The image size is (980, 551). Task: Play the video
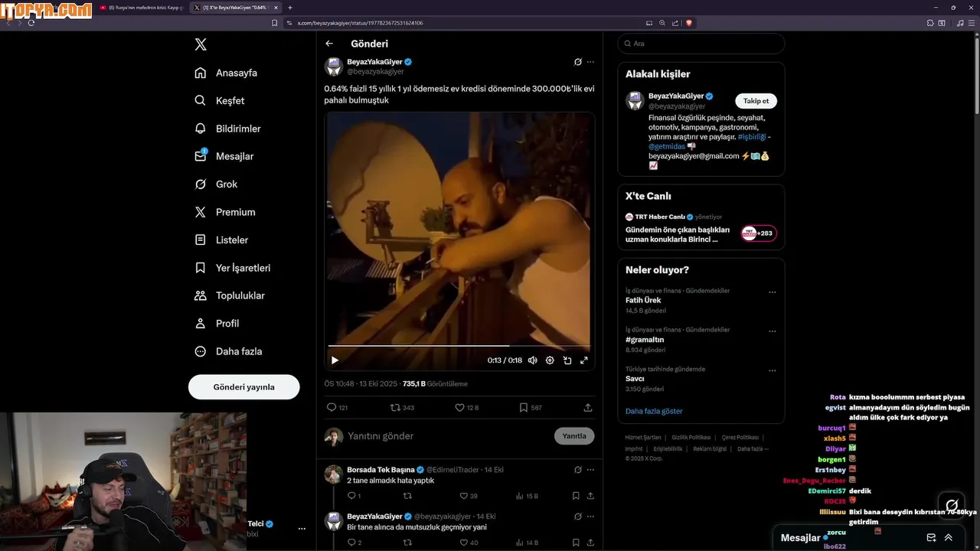point(335,360)
